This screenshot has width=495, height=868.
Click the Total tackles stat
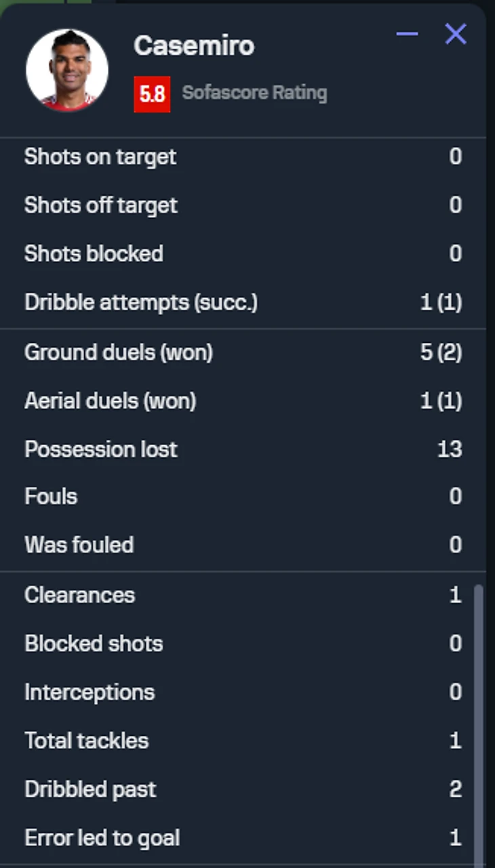pyautogui.click(x=86, y=741)
